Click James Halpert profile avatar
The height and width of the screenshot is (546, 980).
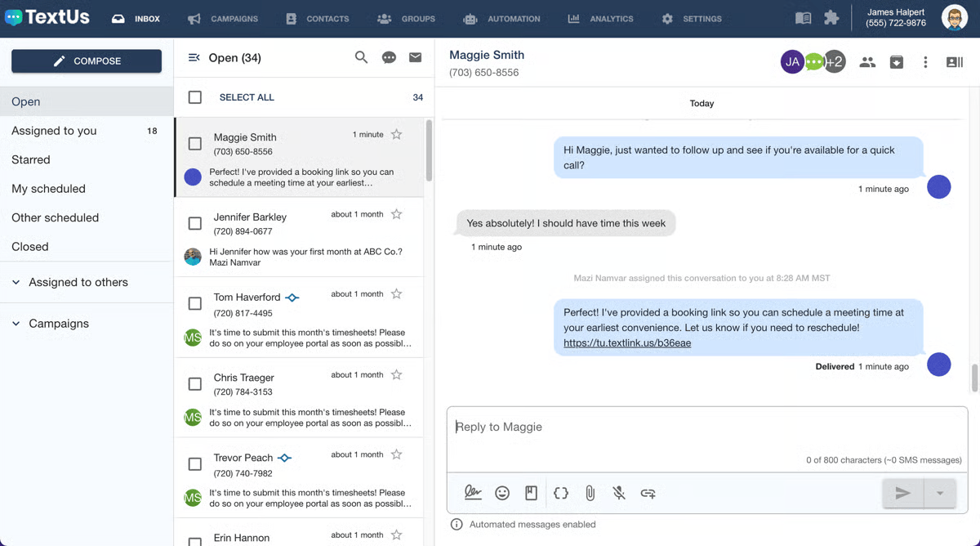pyautogui.click(x=954, y=18)
